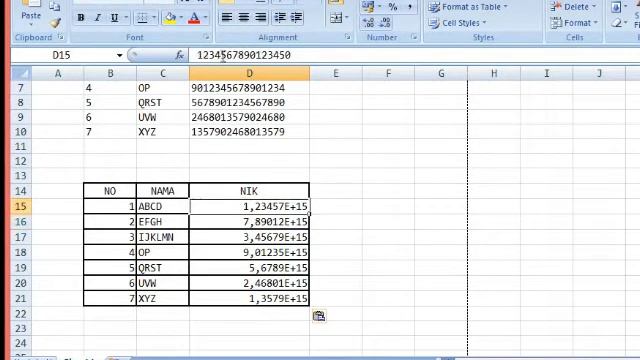The height and width of the screenshot is (360, 640).
Task: Increase decimal places
Action: 368,22
